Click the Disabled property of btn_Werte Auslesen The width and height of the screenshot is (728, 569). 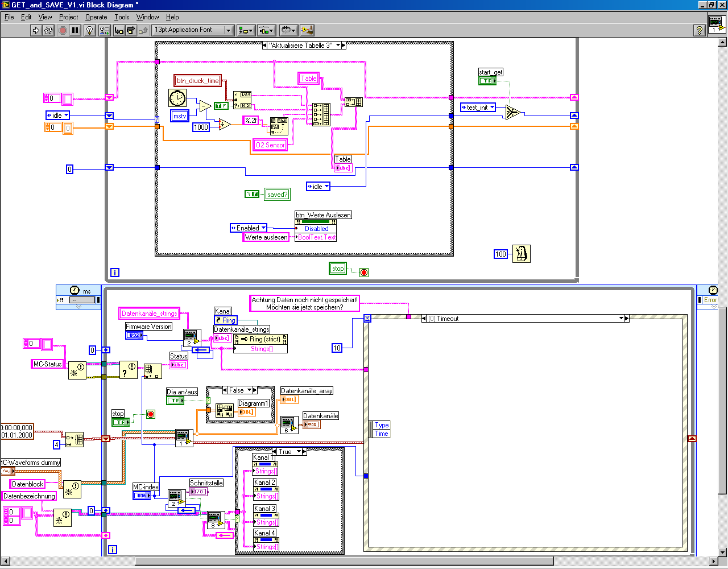click(x=316, y=229)
